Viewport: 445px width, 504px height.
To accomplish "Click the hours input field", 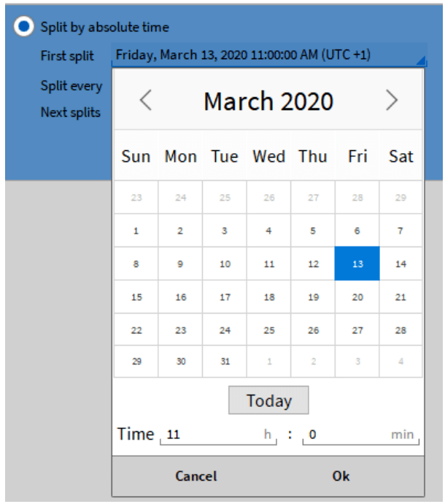I will [x=217, y=435].
